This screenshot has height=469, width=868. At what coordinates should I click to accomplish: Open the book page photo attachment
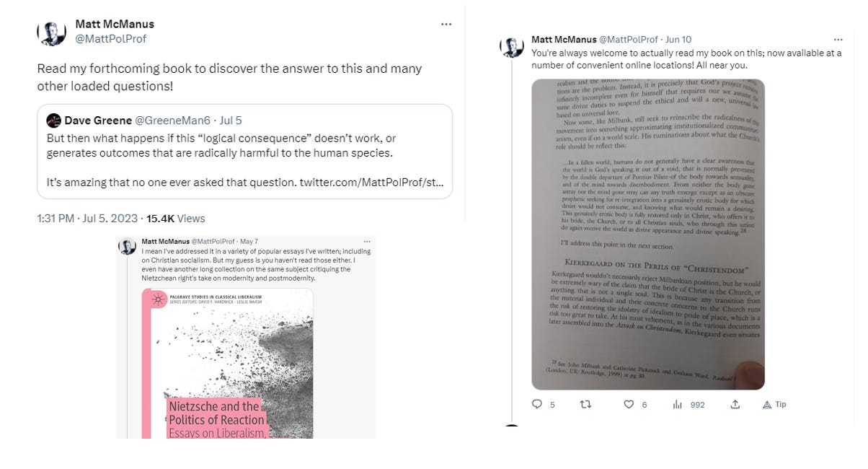tap(648, 234)
